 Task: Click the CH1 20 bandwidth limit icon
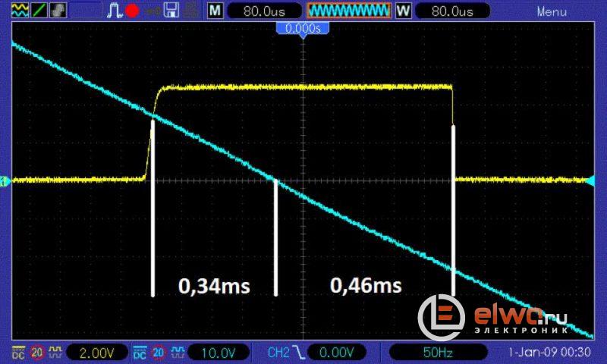pyautogui.click(x=36, y=352)
